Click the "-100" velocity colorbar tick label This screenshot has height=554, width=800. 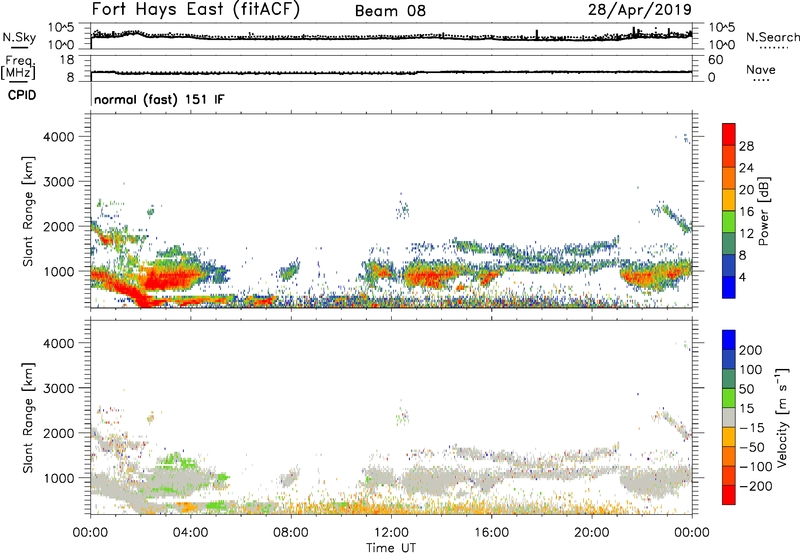(755, 467)
